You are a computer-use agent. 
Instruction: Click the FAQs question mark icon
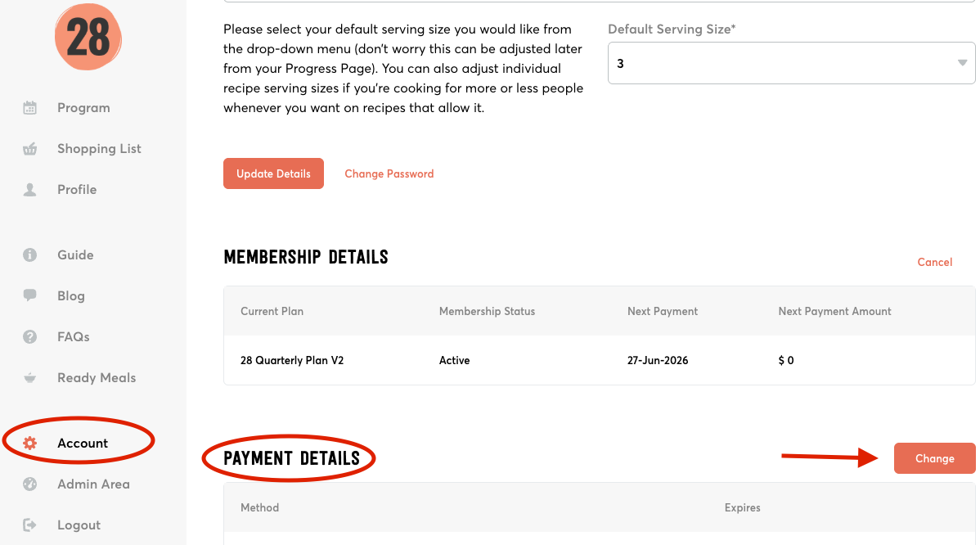point(30,336)
